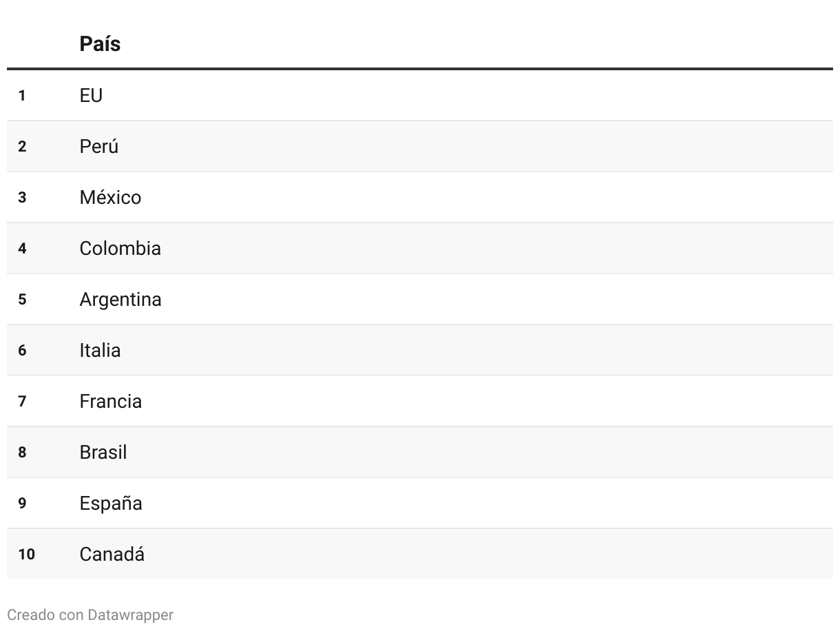Click rank number 1
840x631 pixels.
point(22,96)
